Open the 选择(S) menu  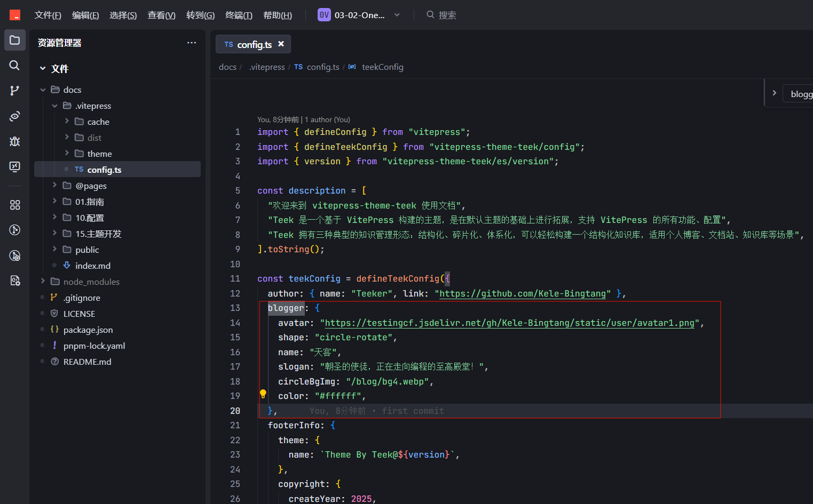(123, 15)
